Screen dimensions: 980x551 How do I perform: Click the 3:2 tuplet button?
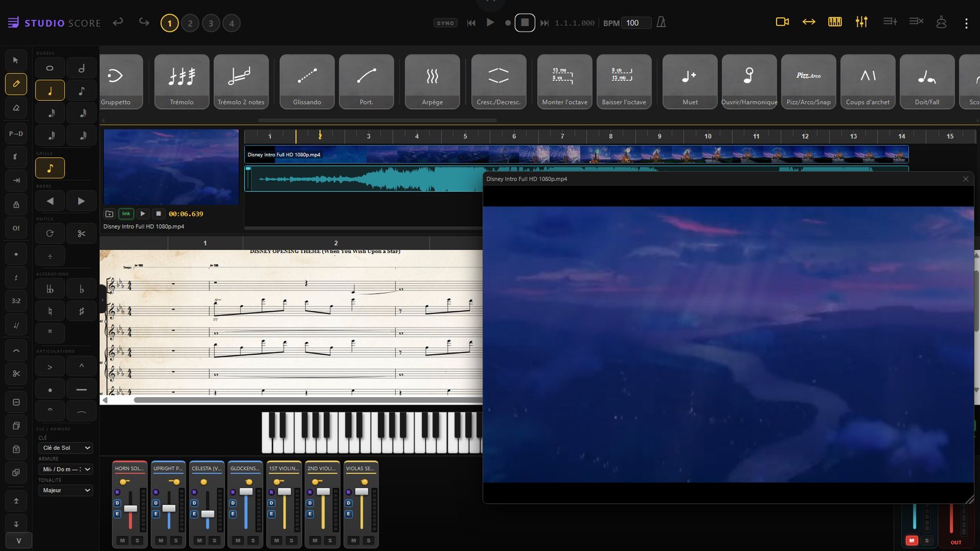[16, 301]
